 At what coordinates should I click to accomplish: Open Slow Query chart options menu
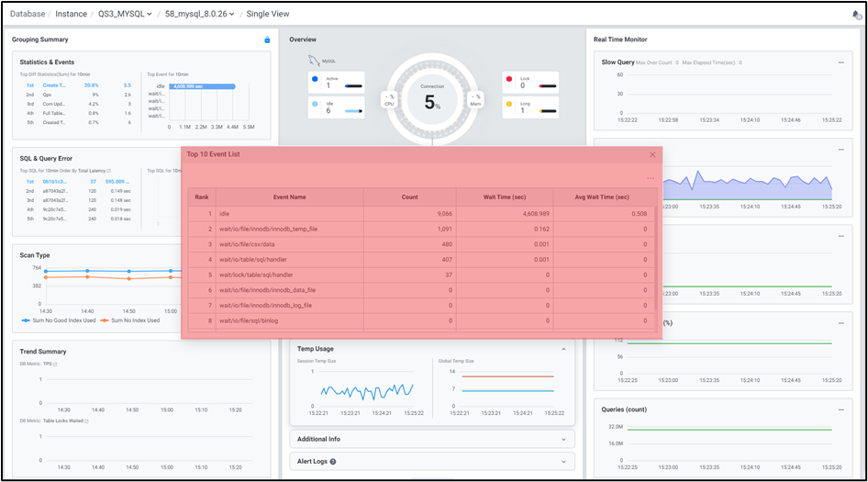[x=840, y=62]
